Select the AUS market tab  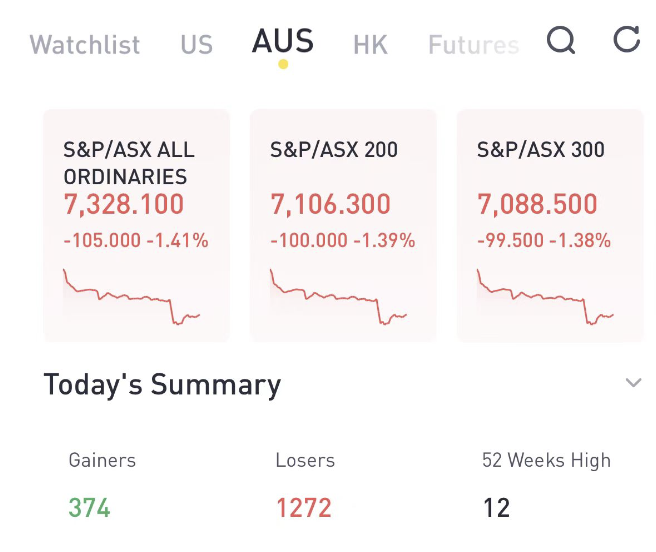[283, 42]
